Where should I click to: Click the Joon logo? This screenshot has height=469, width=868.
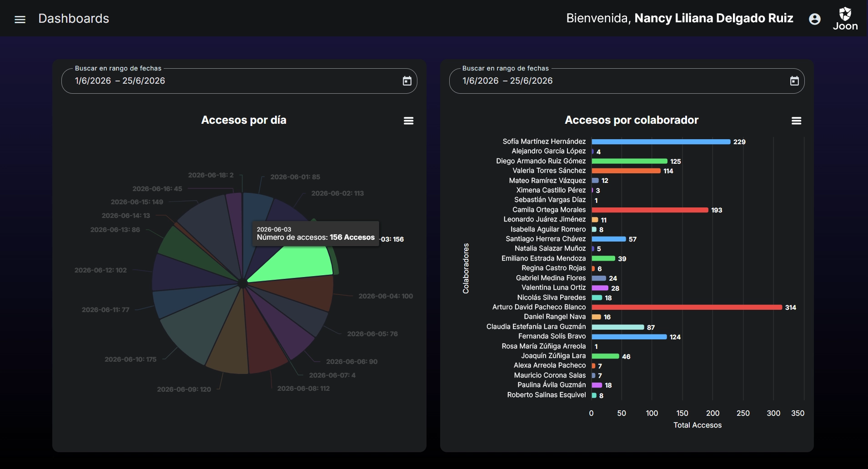click(x=845, y=19)
